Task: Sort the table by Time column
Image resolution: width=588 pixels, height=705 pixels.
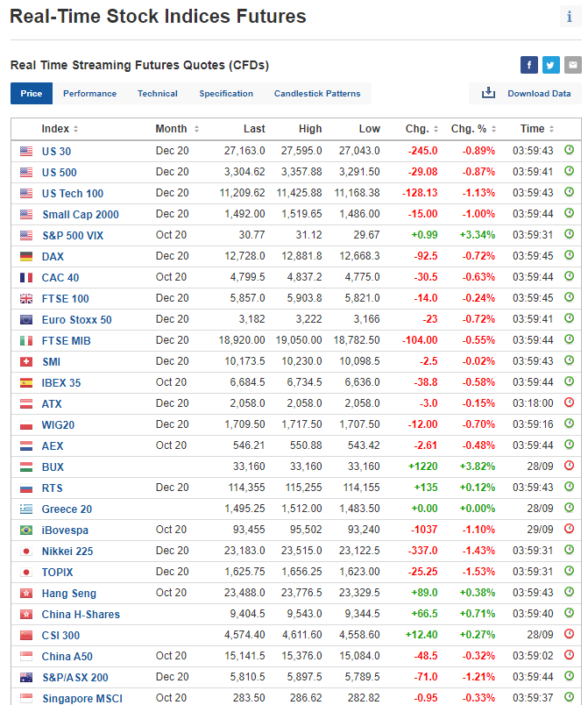Action: coord(536,129)
